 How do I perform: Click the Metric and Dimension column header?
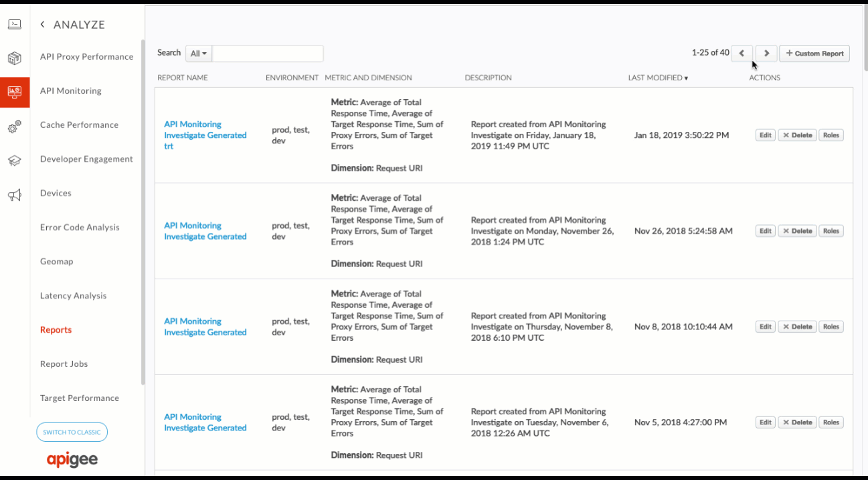click(368, 78)
